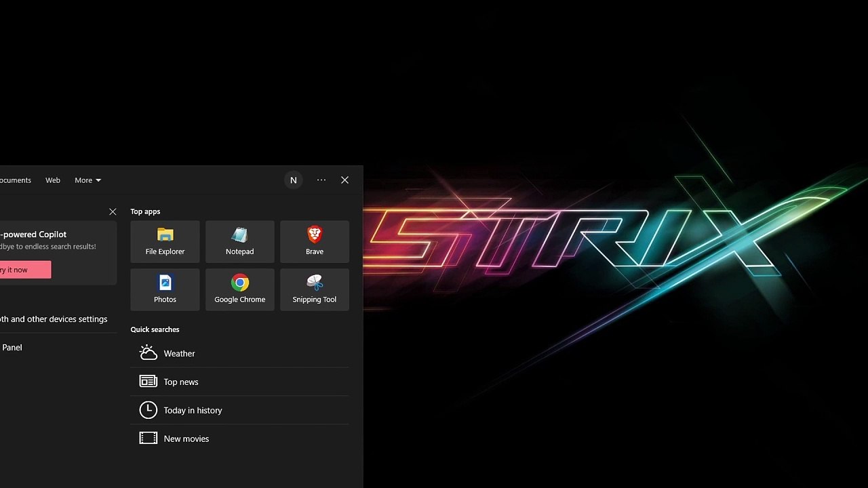
Task: Open the three-dot options menu
Action: (321, 180)
